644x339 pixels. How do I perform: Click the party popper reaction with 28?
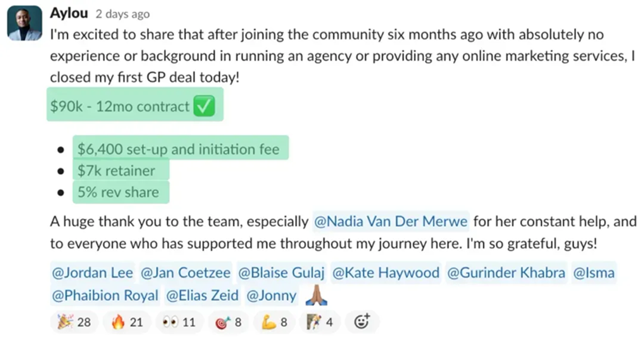[73, 322]
